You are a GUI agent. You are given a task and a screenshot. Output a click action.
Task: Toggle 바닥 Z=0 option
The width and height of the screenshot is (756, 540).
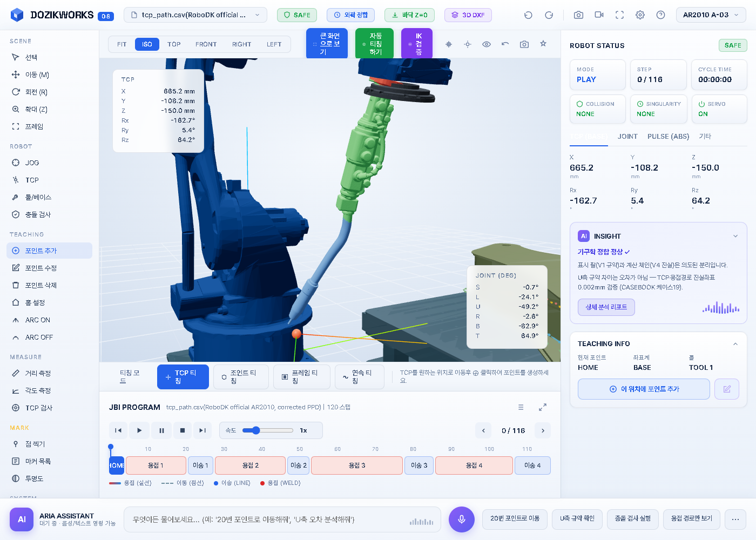(x=409, y=15)
